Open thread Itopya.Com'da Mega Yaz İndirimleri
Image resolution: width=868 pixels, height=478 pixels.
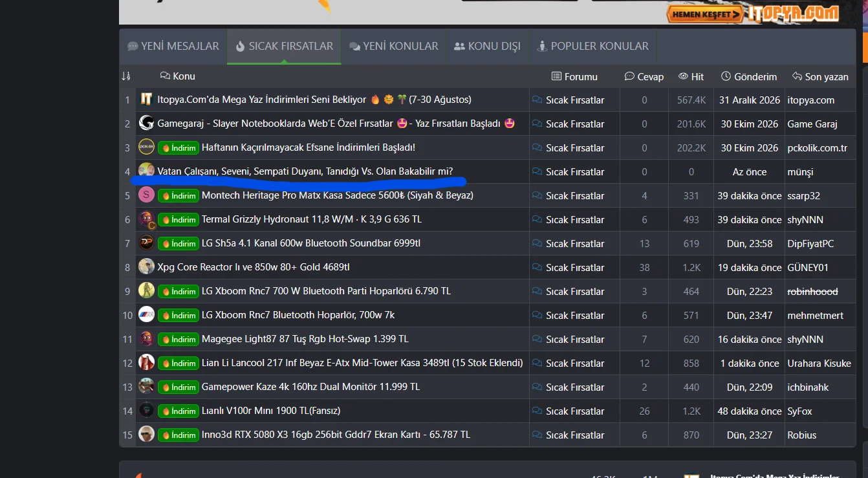tap(314, 100)
